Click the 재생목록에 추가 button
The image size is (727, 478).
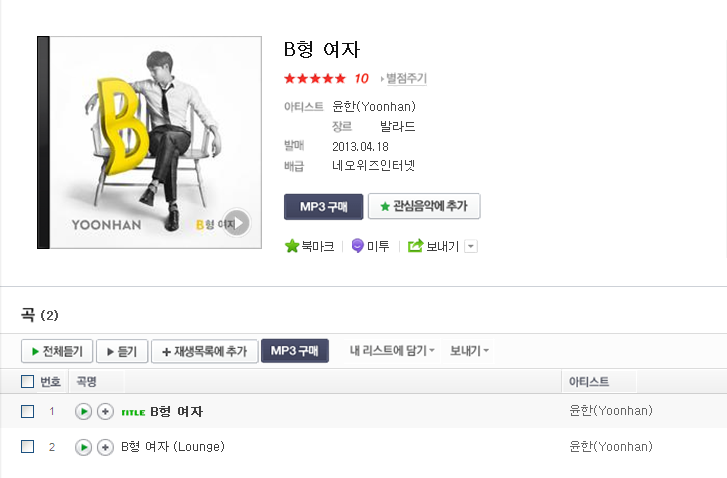pos(204,351)
